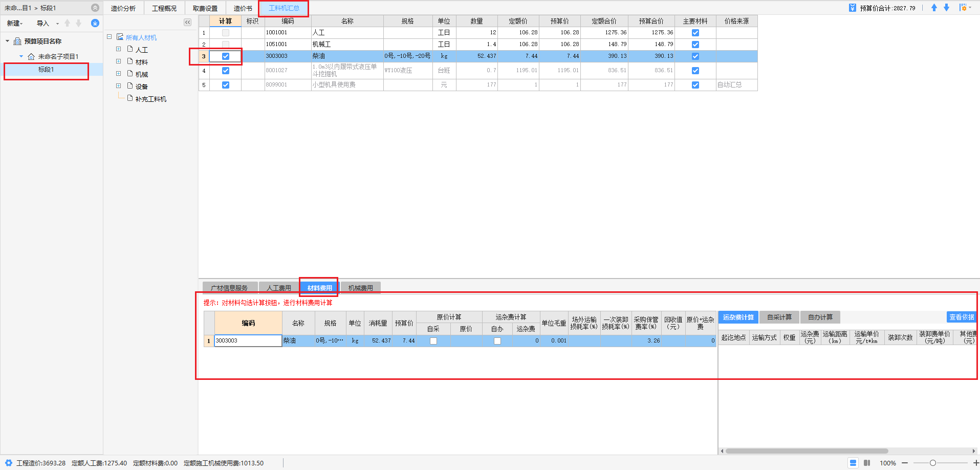The height and width of the screenshot is (470, 980).
Task: Collapse the project navigation header panel
Action: pos(95,8)
